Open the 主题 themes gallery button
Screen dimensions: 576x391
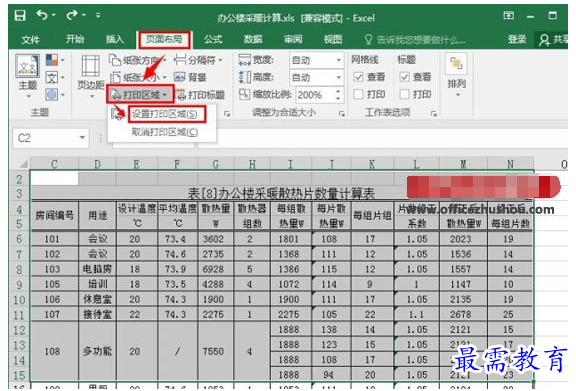[28, 76]
